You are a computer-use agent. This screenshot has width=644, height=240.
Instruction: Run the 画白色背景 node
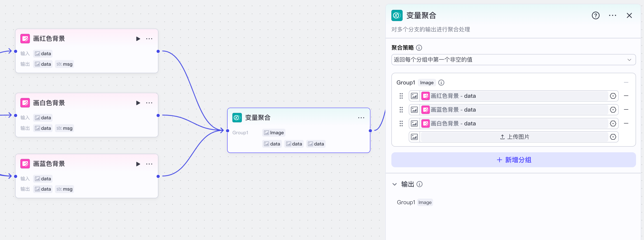coord(138,102)
